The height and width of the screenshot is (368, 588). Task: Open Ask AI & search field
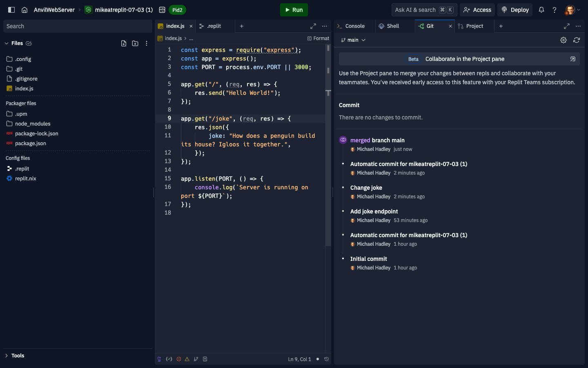pyautogui.click(x=424, y=10)
